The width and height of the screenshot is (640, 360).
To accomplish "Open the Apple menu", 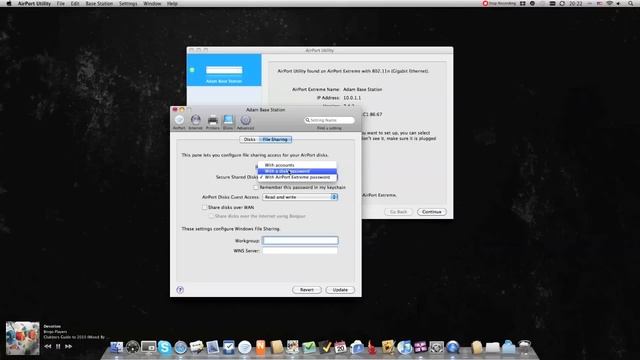I will coord(8,3).
